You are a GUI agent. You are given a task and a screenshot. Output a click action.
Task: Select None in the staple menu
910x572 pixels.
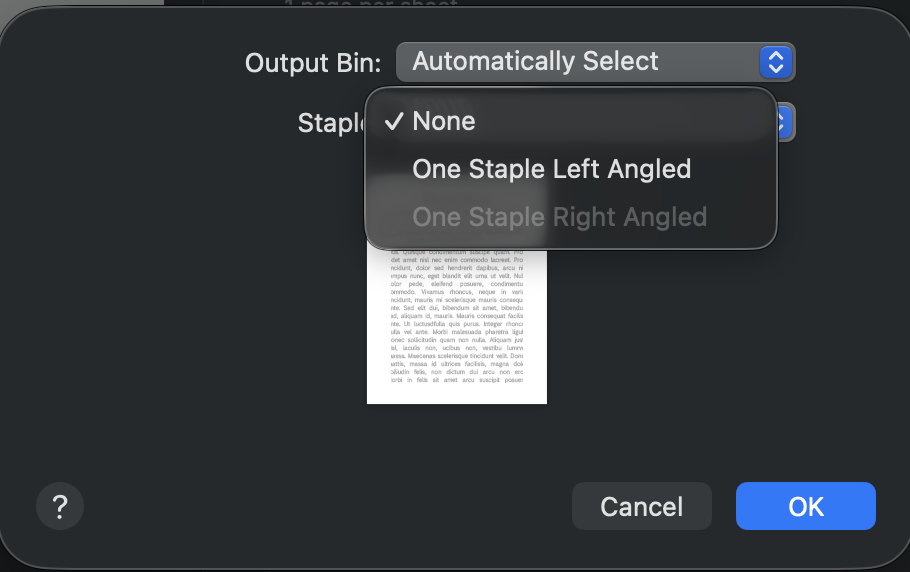pyautogui.click(x=571, y=121)
